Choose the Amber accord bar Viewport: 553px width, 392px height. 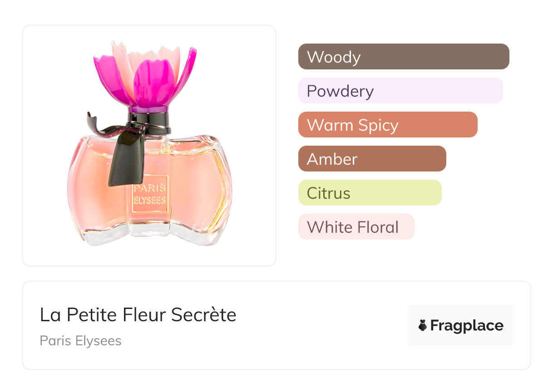click(x=372, y=159)
